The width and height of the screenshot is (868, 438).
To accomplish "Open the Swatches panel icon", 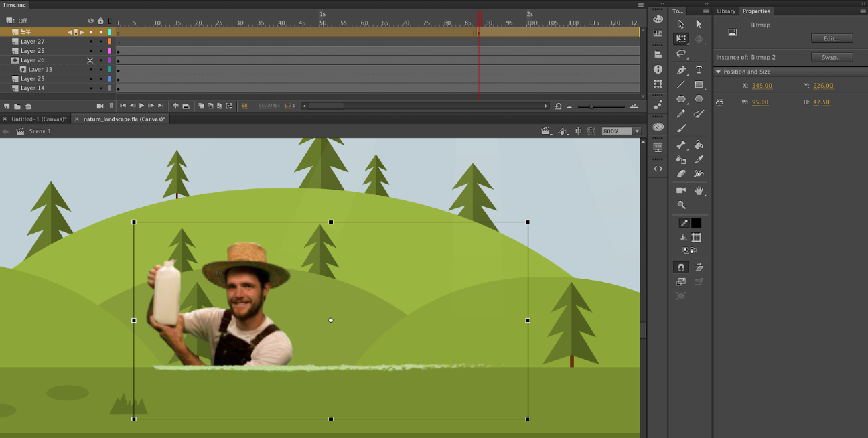I will click(x=658, y=33).
